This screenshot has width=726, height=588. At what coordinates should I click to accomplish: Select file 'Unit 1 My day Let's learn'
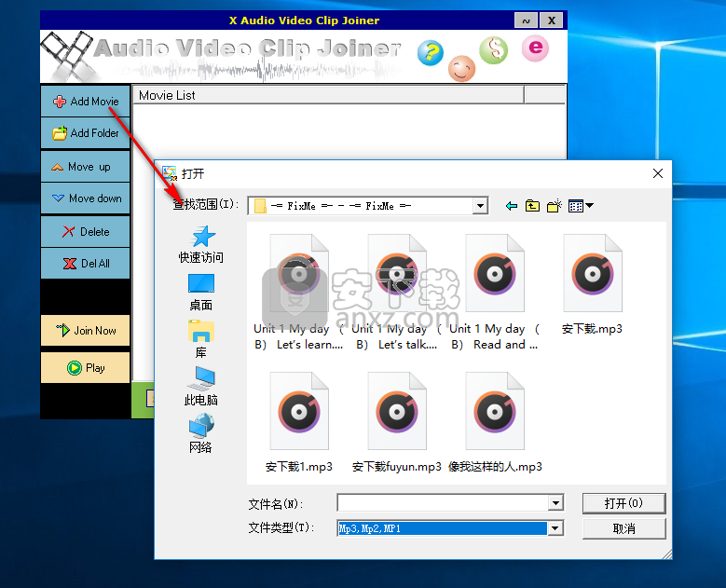[298, 293]
